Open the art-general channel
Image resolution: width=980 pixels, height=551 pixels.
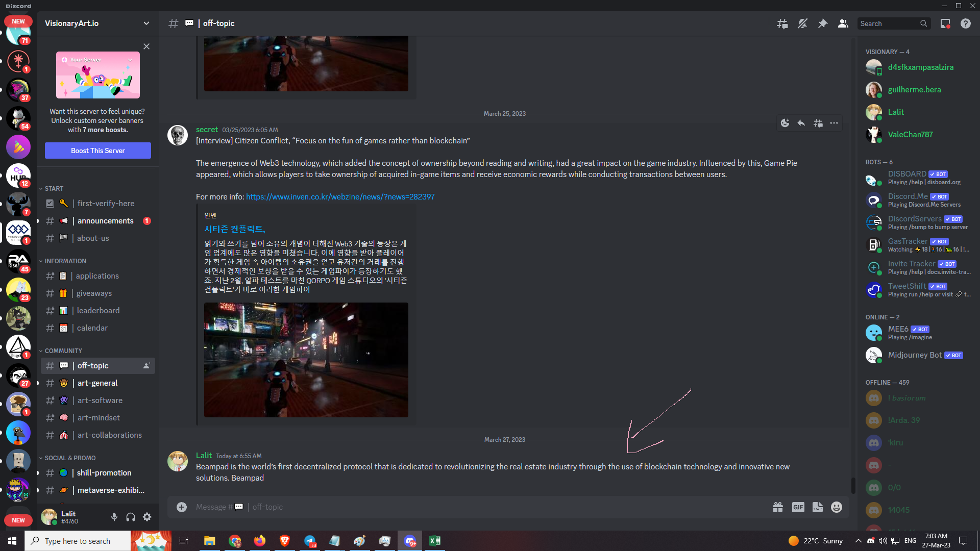(x=98, y=383)
